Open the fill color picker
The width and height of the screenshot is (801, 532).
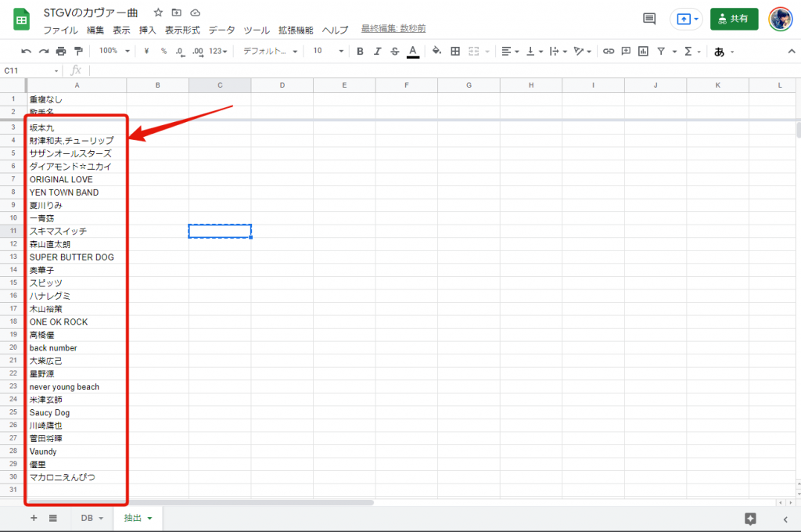click(436, 51)
